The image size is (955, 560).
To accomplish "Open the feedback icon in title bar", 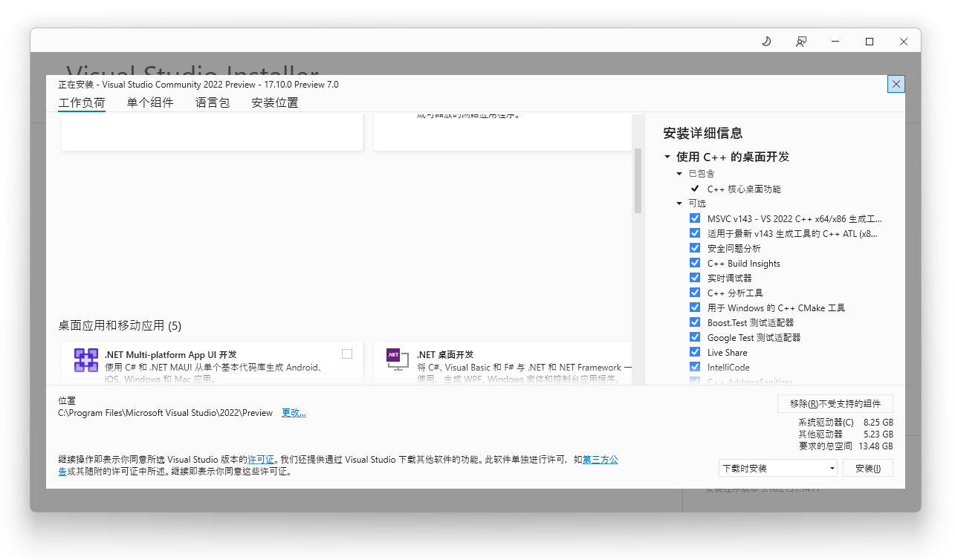I will [x=801, y=42].
